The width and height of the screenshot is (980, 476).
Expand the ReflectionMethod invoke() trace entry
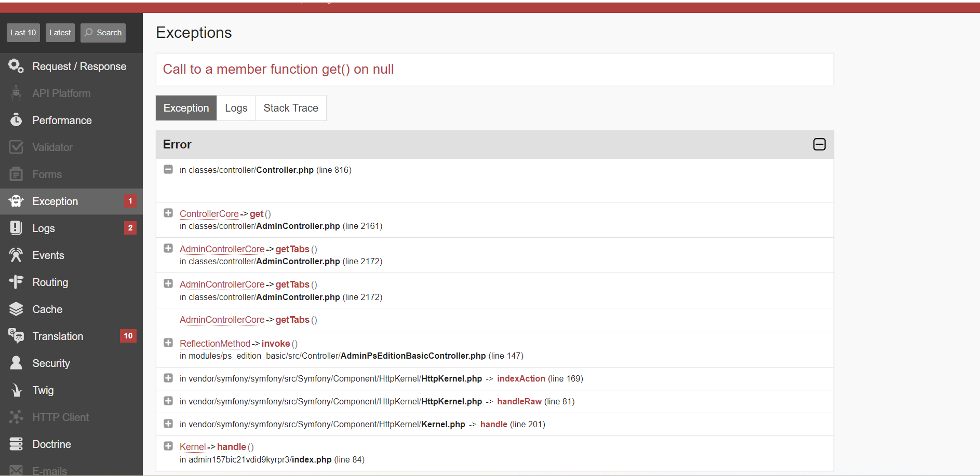pos(168,343)
